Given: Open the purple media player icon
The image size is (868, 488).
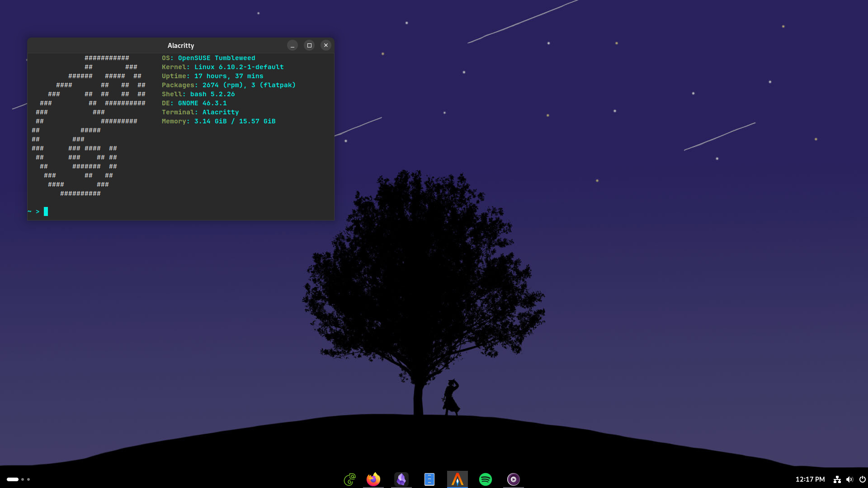Looking at the screenshot, I should (514, 479).
